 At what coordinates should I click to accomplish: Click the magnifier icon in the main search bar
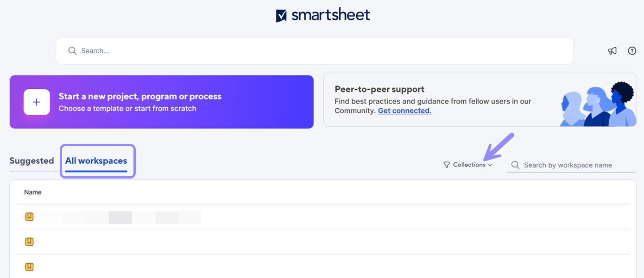(x=72, y=51)
